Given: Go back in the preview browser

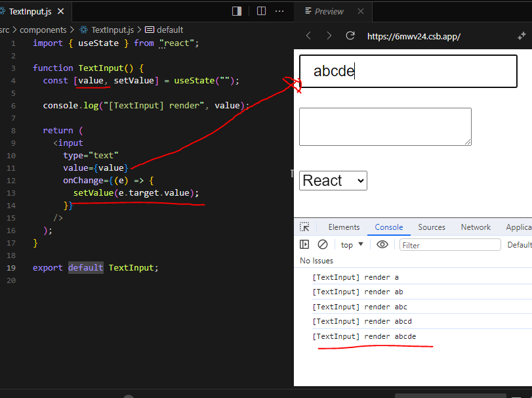Looking at the screenshot, I should click(x=308, y=35).
